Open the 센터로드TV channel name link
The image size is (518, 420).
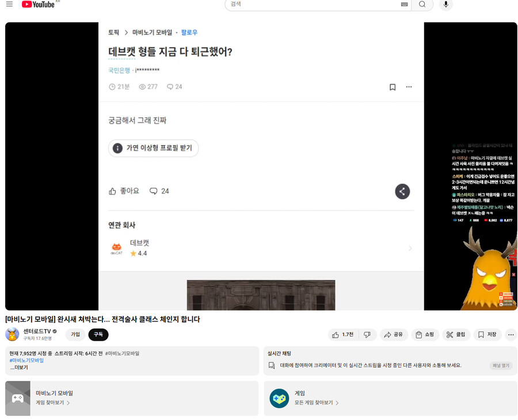pos(37,331)
